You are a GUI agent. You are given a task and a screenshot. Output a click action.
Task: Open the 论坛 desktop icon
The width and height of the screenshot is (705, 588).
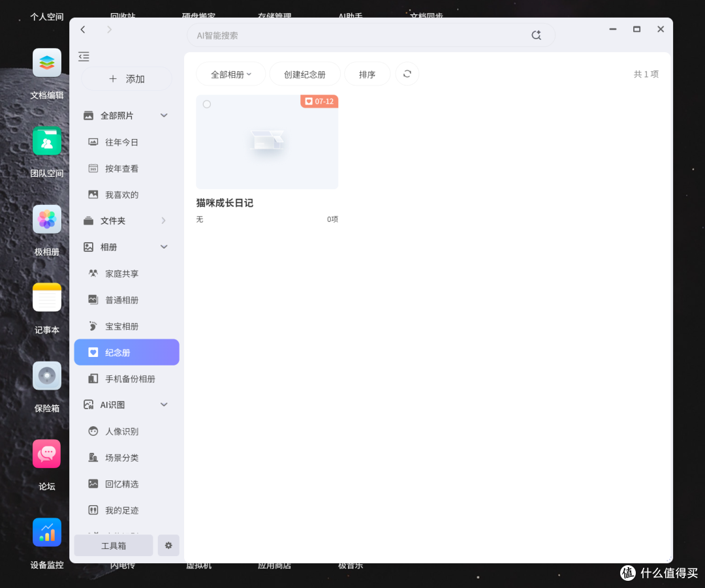[47, 454]
